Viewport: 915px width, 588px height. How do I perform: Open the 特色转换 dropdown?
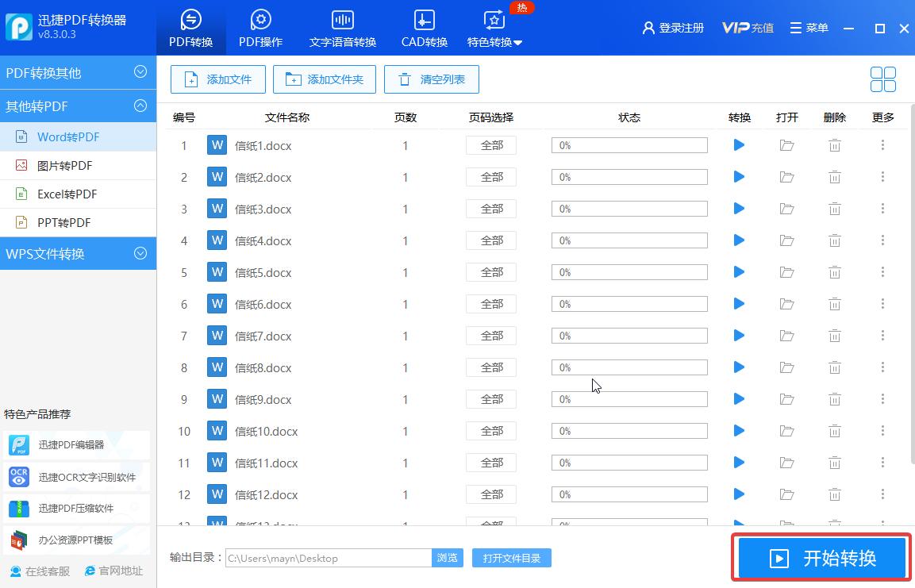494,43
